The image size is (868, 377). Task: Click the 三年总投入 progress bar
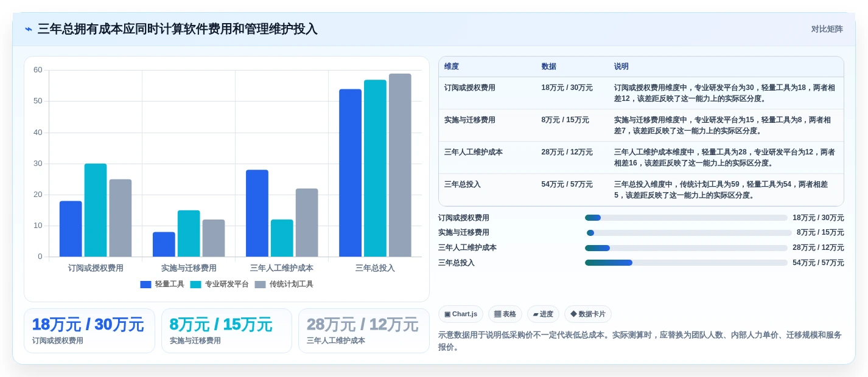tap(686, 263)
